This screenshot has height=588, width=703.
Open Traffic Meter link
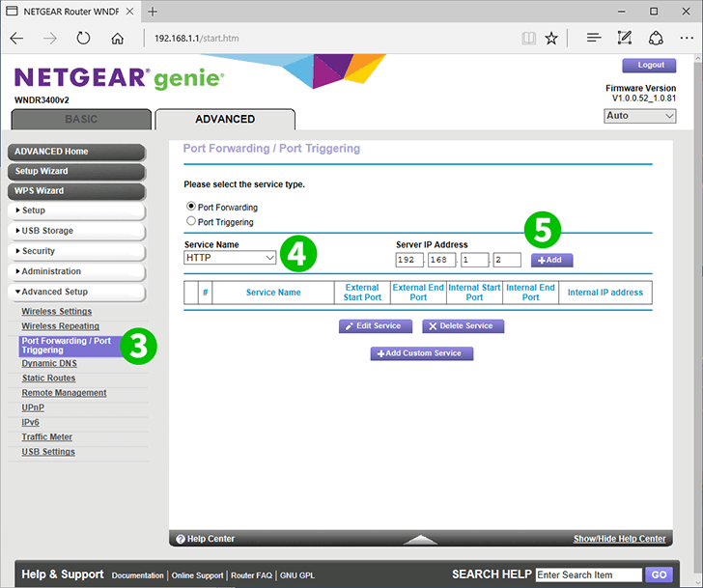click(x=46, y=437)
